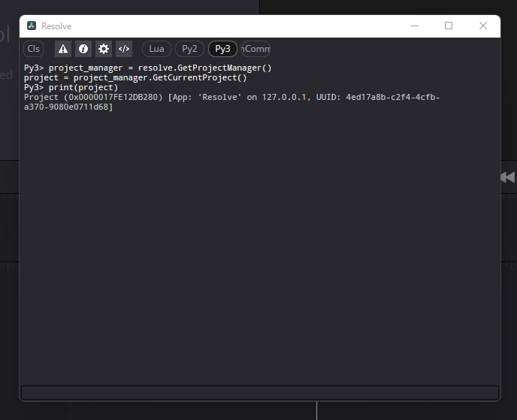Click the partially hidden Comm button
The image size is (517, 420).
(256, 49)
